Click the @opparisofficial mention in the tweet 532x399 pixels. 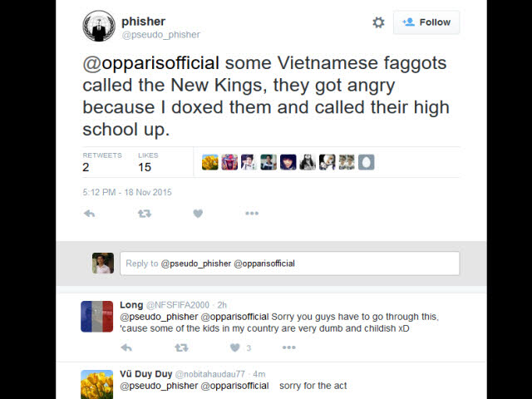tap(151, 63)
